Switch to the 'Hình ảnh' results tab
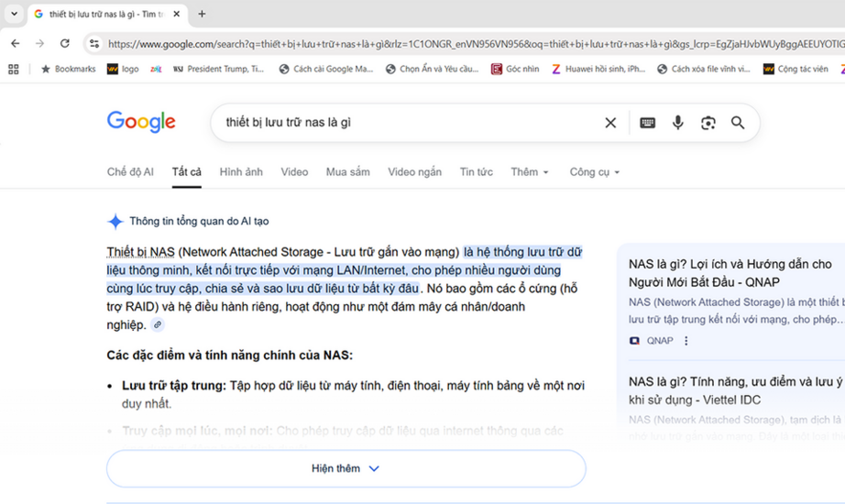The image size is (845, 504). 241,172
